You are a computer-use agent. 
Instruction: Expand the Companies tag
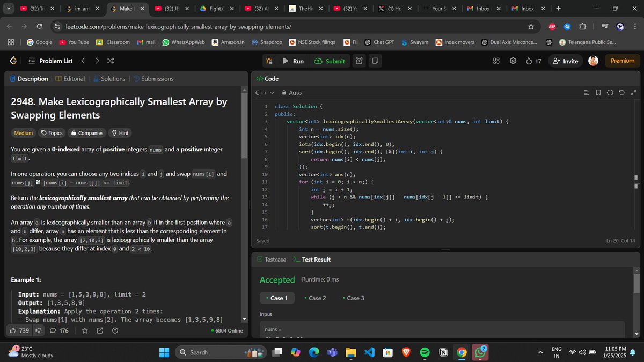87,133
